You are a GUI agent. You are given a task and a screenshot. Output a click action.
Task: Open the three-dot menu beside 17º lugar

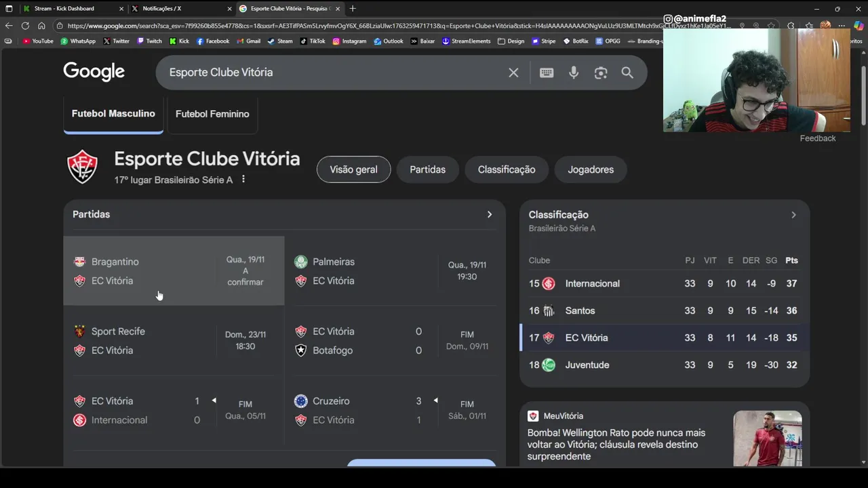point(243,180)
